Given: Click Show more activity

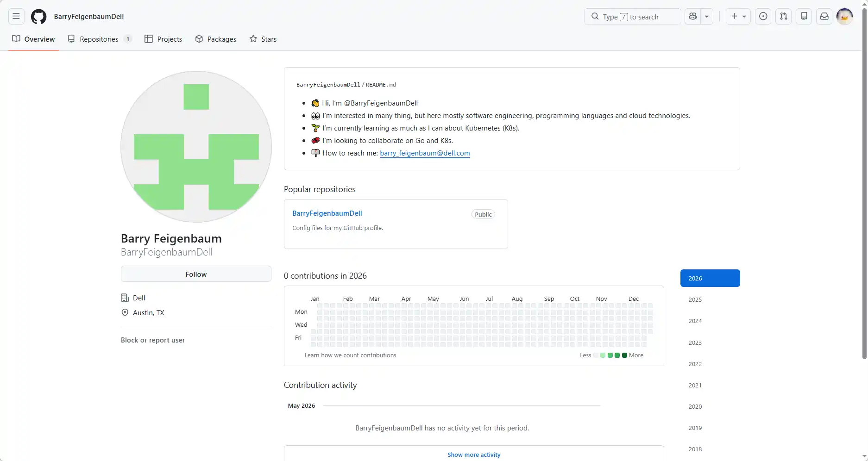Looking at the screenshot, I should pyautogui.click(x=474, y=455).
